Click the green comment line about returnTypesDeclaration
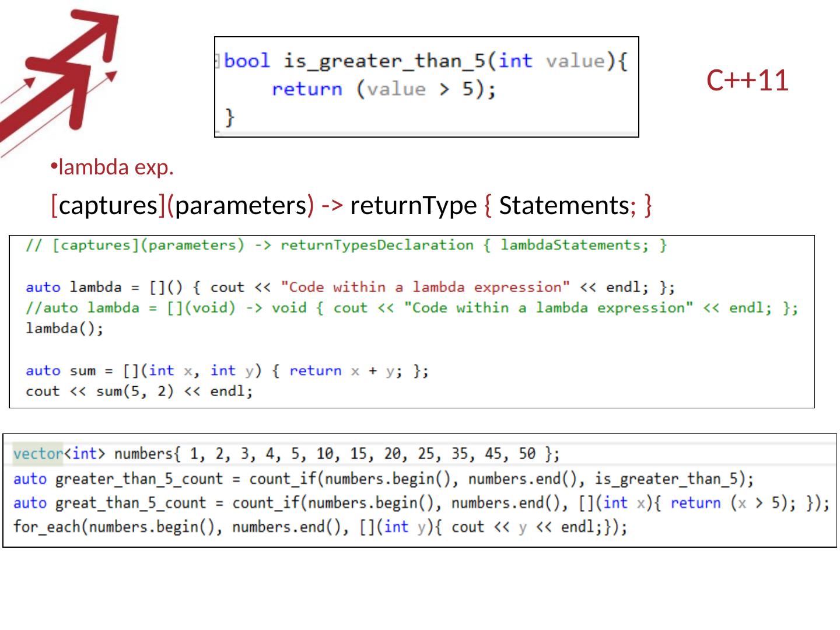840x630 pixels. coord(347,245)
